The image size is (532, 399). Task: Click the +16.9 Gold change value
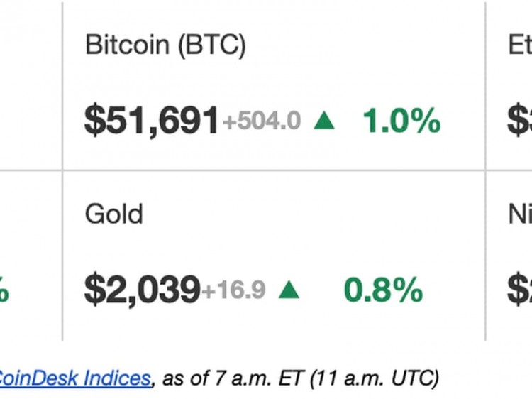tap(234, 290)
